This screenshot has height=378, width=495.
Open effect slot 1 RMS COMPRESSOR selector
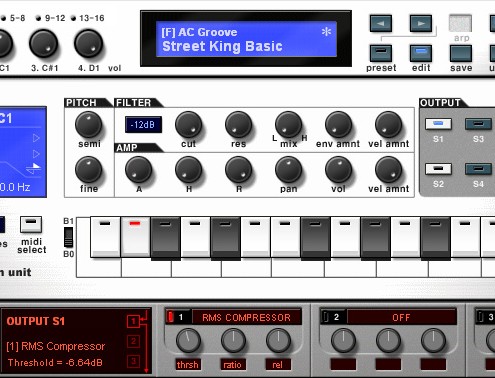click(247, 317)
